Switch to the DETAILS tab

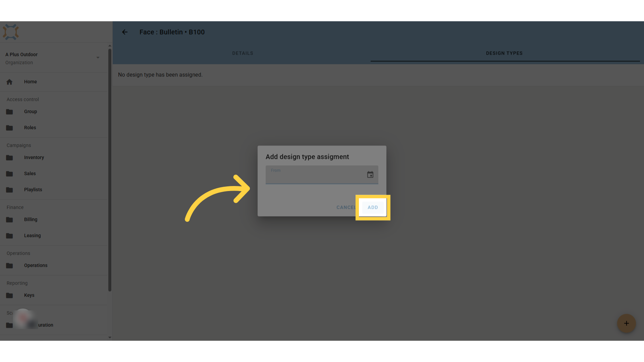[243, 53]
